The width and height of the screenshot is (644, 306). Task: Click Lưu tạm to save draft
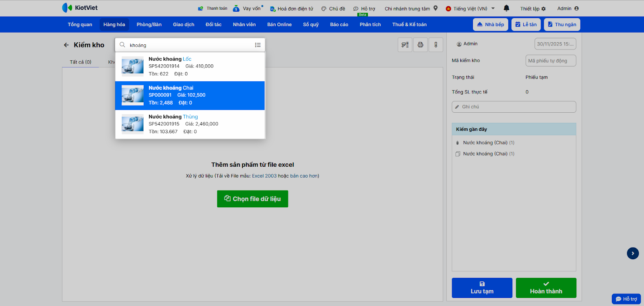pyautogui.click(x=482, y=288)
